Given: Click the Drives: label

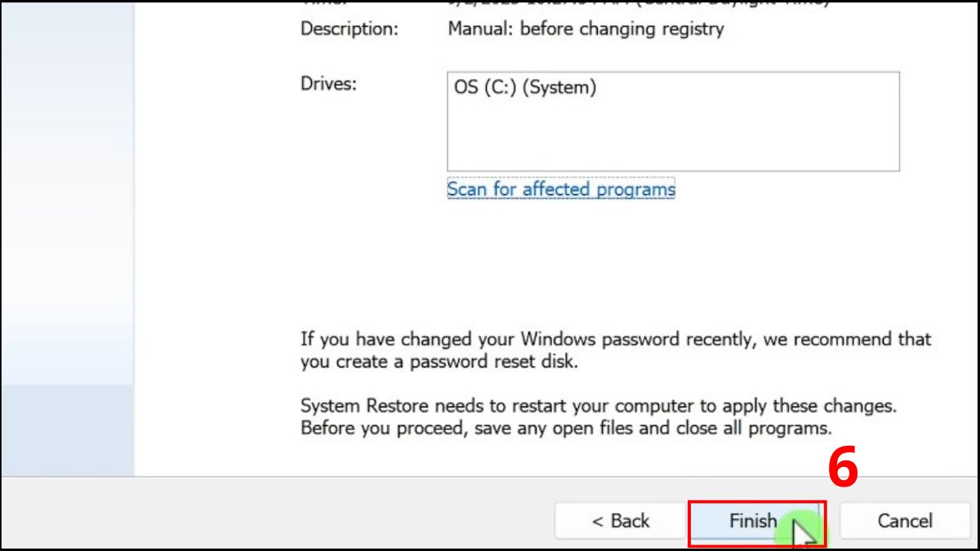Looking at the screenshot, I should pos(328,84).
